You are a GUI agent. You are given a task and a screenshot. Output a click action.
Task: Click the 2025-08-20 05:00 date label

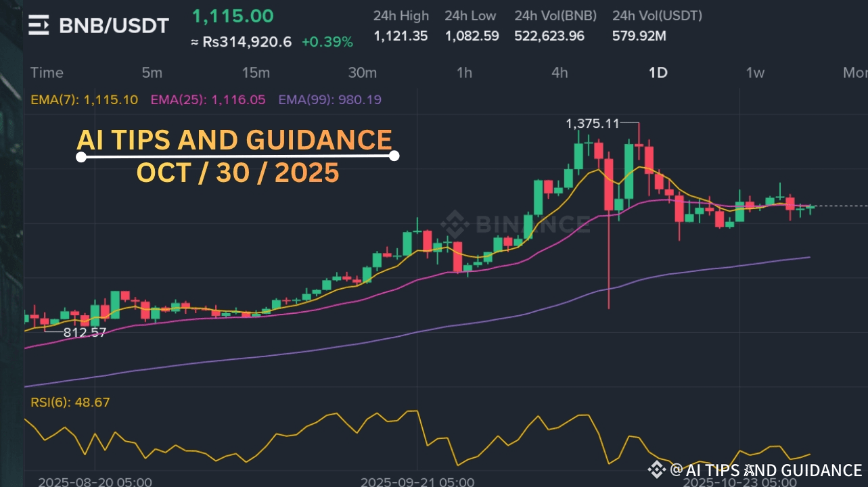tap(95, 482)
